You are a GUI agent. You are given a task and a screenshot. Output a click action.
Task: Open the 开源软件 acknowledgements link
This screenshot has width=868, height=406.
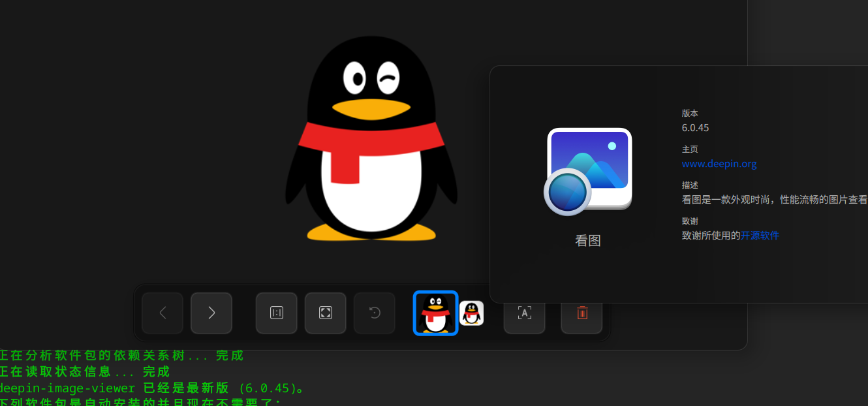pyautogui.click(x=760, y=236)
